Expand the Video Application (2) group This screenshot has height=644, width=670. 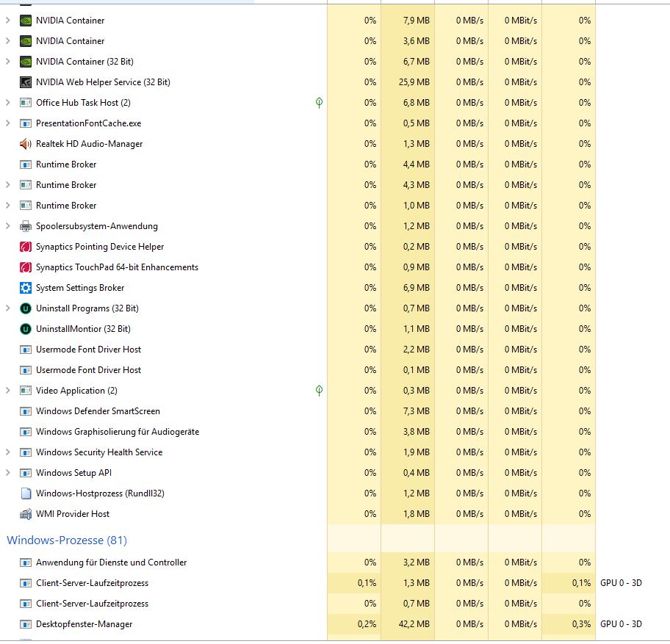7,390
